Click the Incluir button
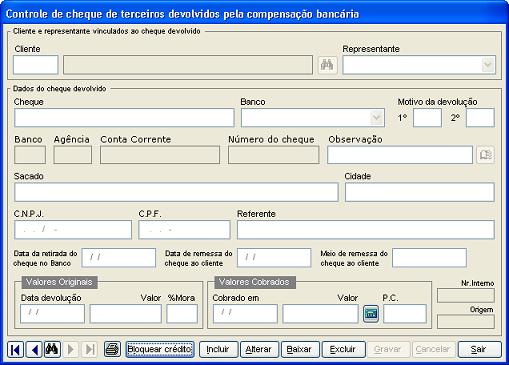Image resolution: width=509 pixels, height=365 pixels. 218,349
